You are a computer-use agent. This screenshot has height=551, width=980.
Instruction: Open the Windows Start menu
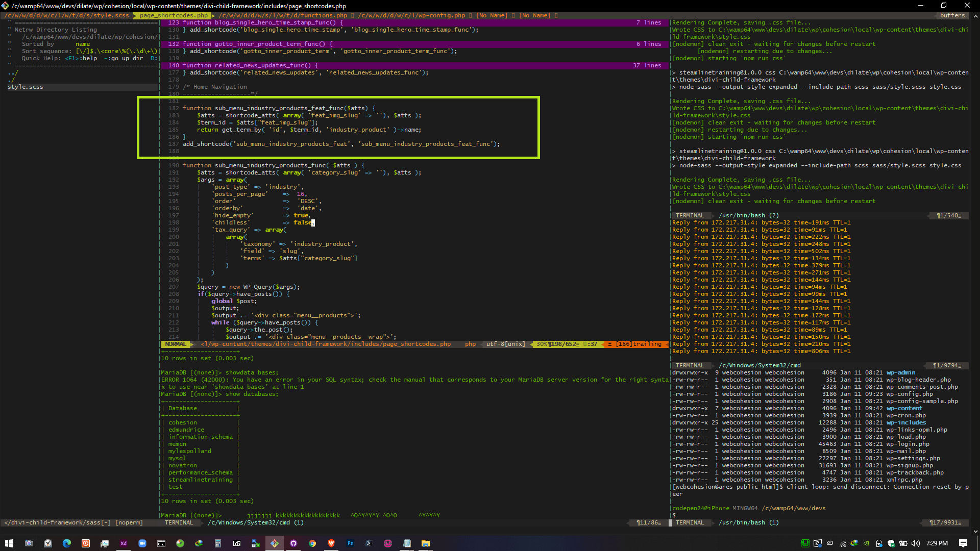[9, 543]
